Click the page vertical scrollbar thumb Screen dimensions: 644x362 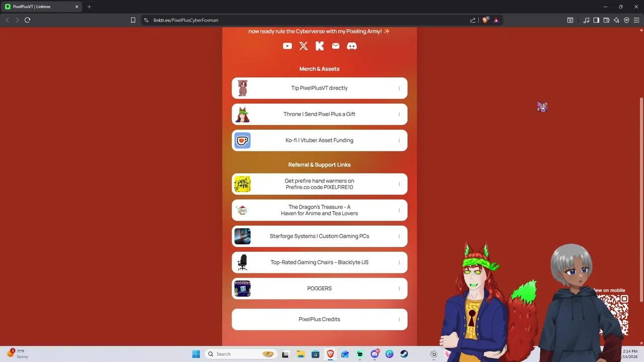click(641, 199)
